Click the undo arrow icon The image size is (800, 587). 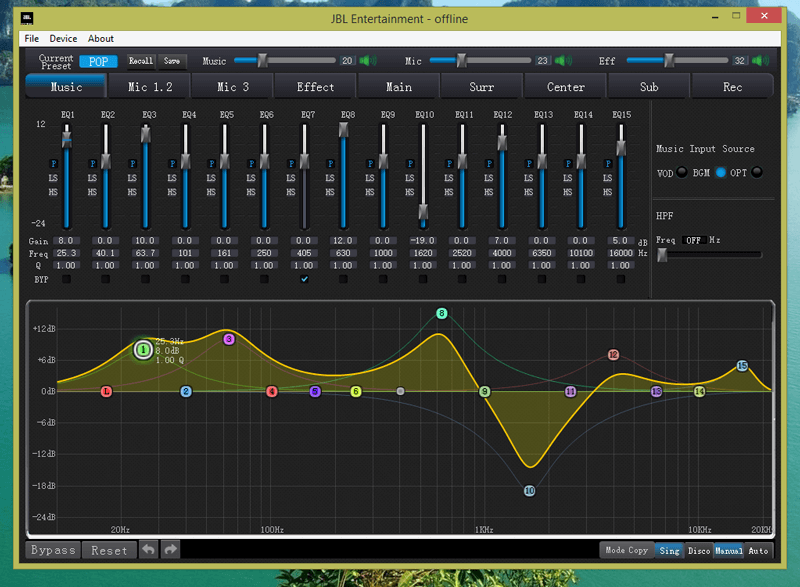point(148,549)
